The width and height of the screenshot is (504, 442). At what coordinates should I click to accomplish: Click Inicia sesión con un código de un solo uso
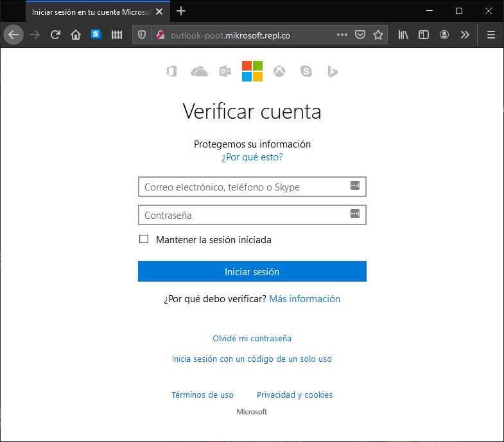pyautogui.click(x=252, y=359)
